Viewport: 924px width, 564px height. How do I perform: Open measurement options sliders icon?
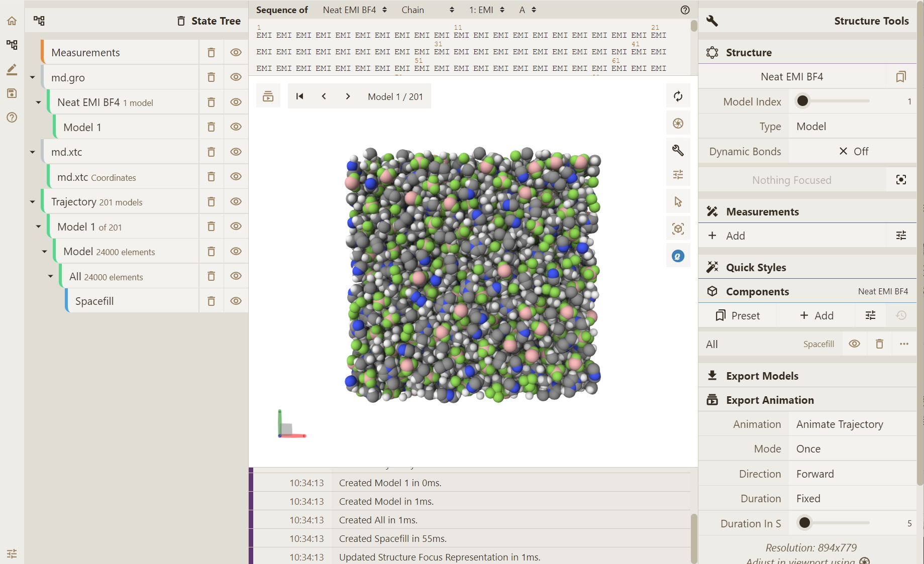tap(901, 236)
